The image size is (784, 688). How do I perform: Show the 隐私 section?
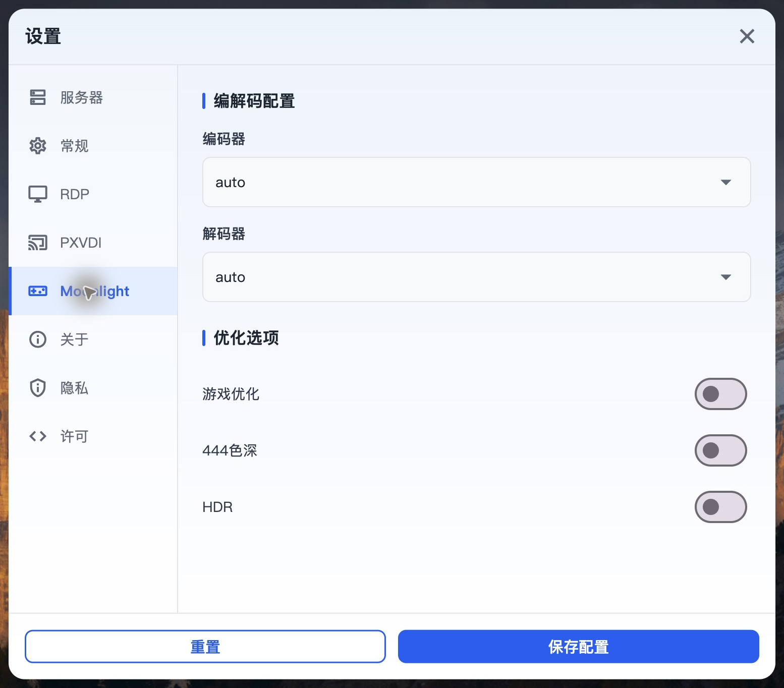[93, 388]
